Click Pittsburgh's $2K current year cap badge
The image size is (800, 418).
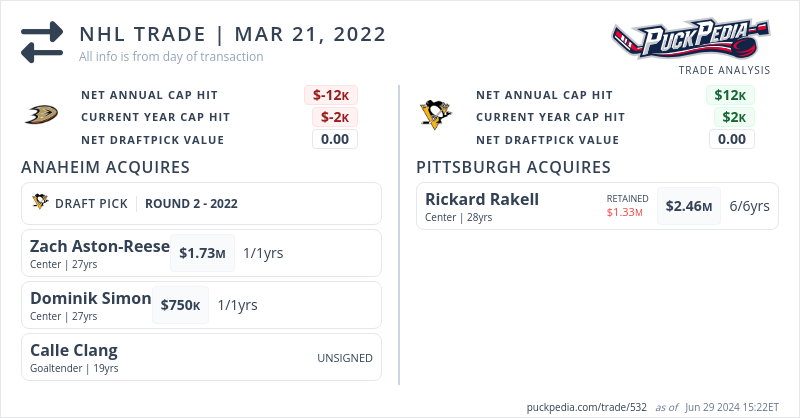(x=735, y=117)
